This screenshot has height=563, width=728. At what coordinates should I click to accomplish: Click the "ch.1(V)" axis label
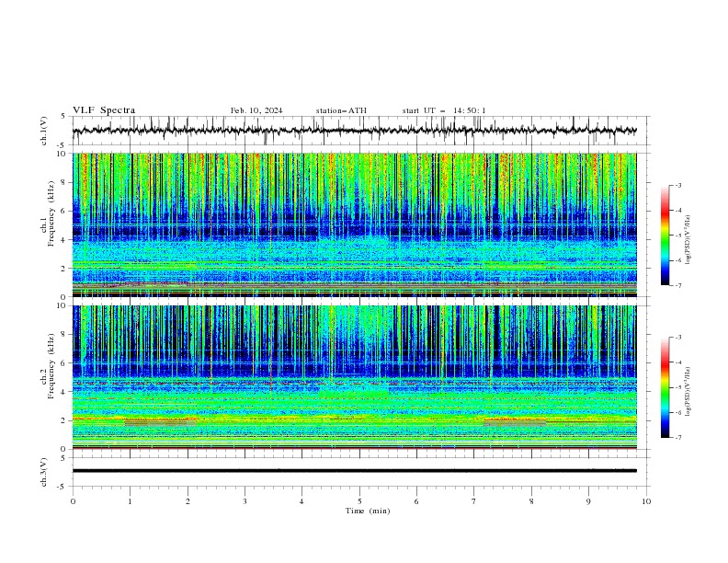coord(44,131)
